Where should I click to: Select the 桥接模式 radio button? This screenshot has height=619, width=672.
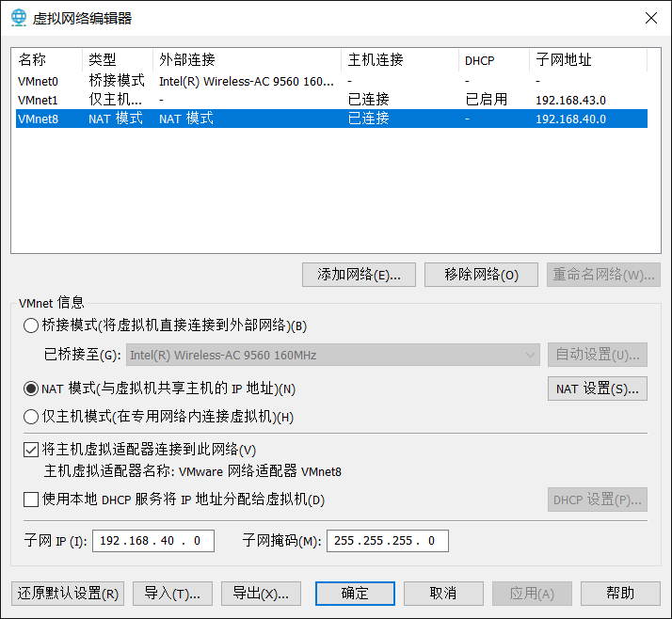coord(31,325)
